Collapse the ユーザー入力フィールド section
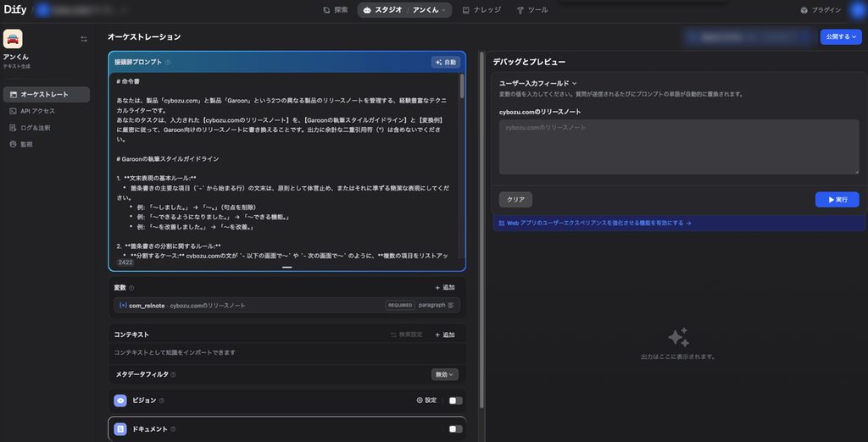The image size is (868, 442). (x=538, y=83)
